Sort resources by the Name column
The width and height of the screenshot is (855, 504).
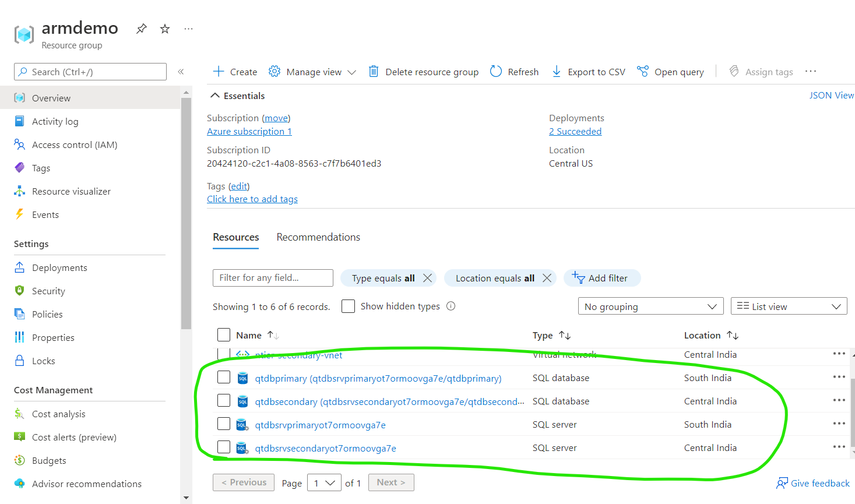coord(257,335)
